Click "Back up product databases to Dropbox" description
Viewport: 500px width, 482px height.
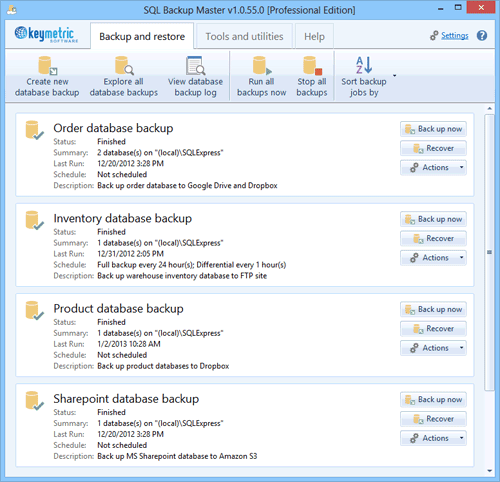(163, 366)
